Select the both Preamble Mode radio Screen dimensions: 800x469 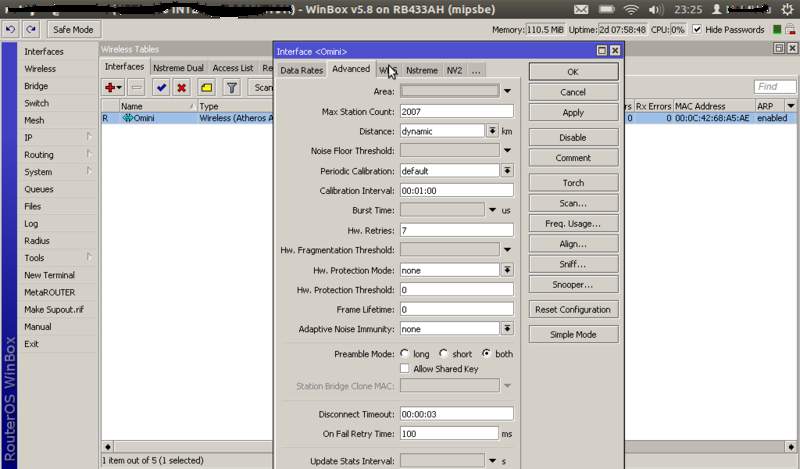click(x=486, y=353)
